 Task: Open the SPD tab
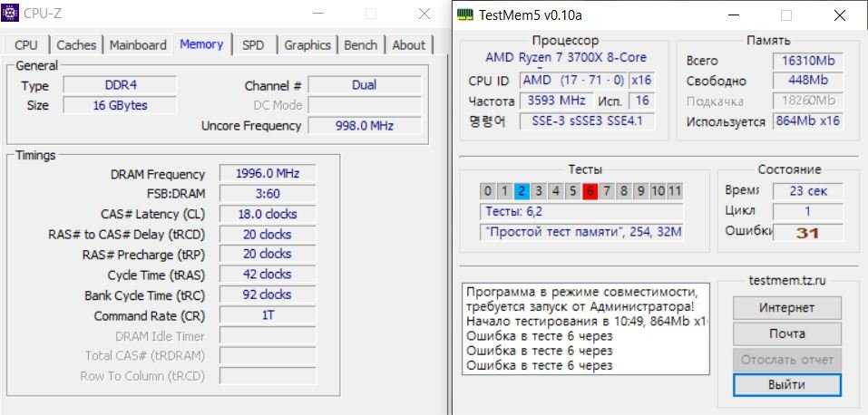253,45
